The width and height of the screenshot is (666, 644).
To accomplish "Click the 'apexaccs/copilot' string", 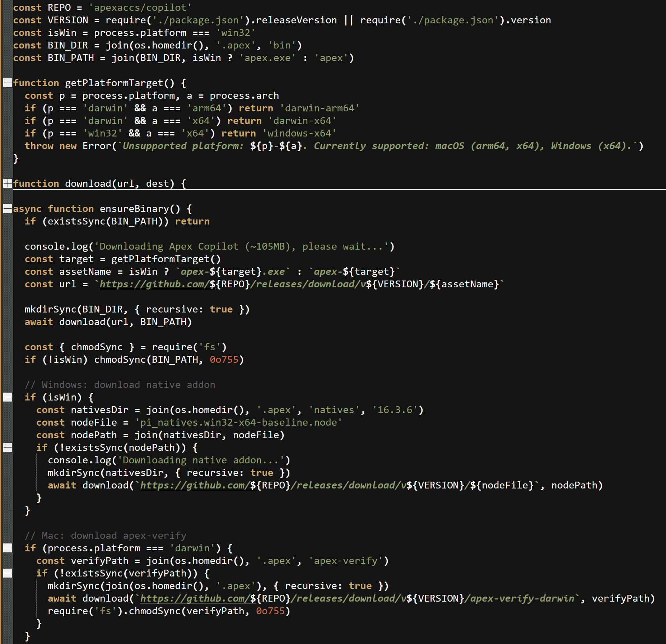I will point(140,8).
